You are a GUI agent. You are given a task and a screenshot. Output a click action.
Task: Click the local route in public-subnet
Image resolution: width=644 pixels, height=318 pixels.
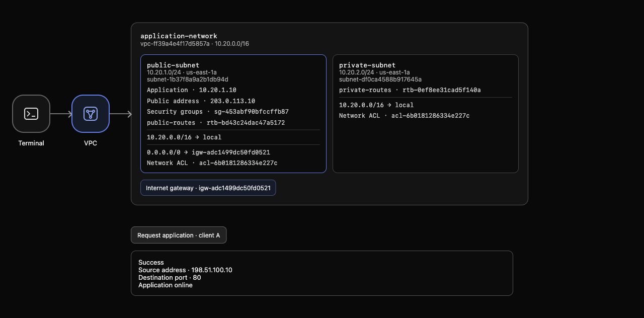pos(184,137)
